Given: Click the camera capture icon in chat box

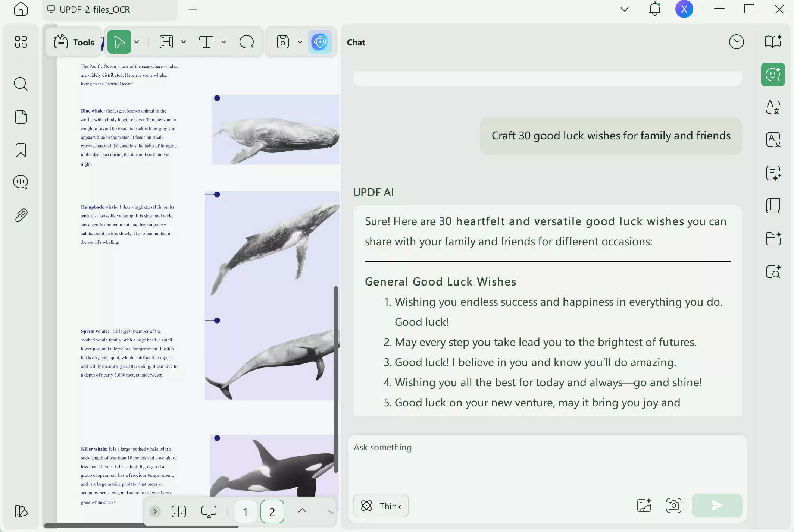Looking at the screenshot, I should coord(674,506).
